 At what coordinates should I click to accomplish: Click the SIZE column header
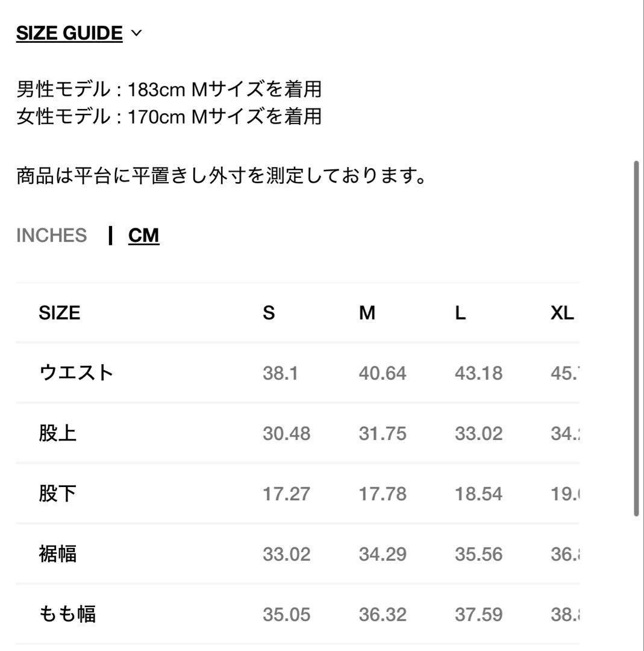(x=60, y=313)
